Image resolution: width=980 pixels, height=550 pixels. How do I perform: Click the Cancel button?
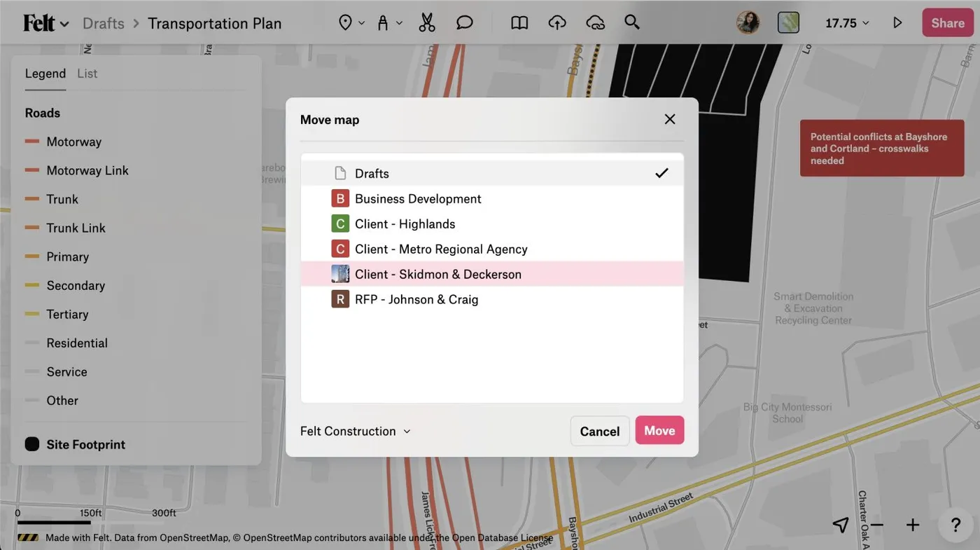coord(600,431)
